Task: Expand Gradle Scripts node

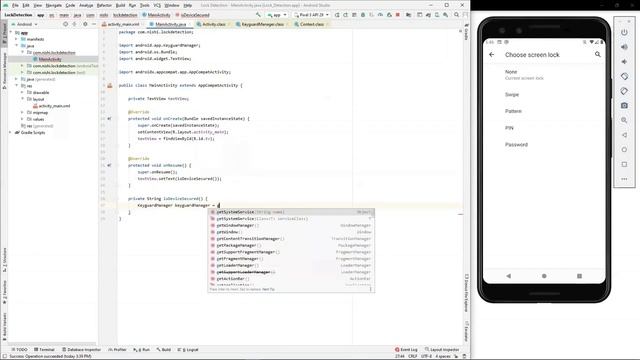Action: tap(11, 133)
